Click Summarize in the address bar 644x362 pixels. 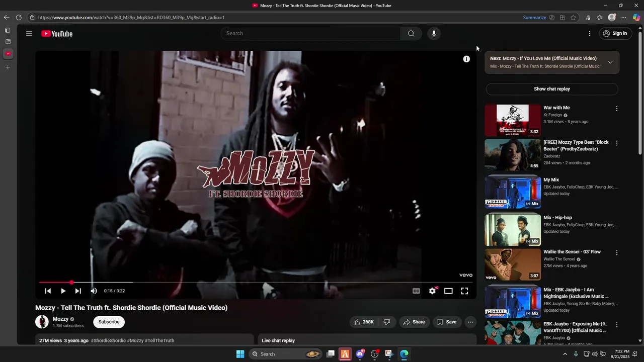534,18
